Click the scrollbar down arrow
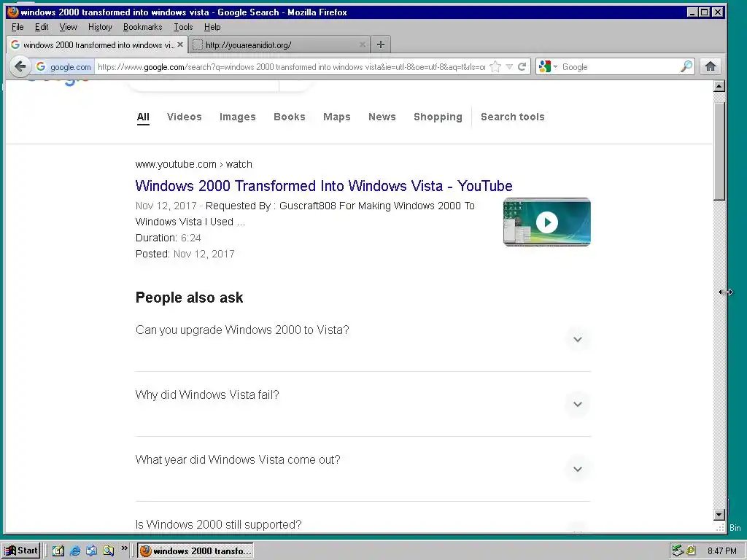The width and height of the screenshot is (747, 560). (x=719, y=514)
